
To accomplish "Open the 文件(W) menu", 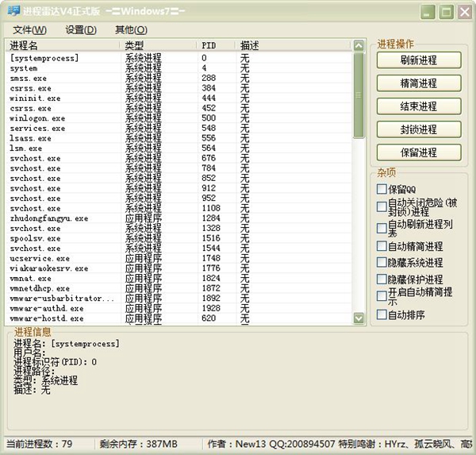I will tap(30, 30).
